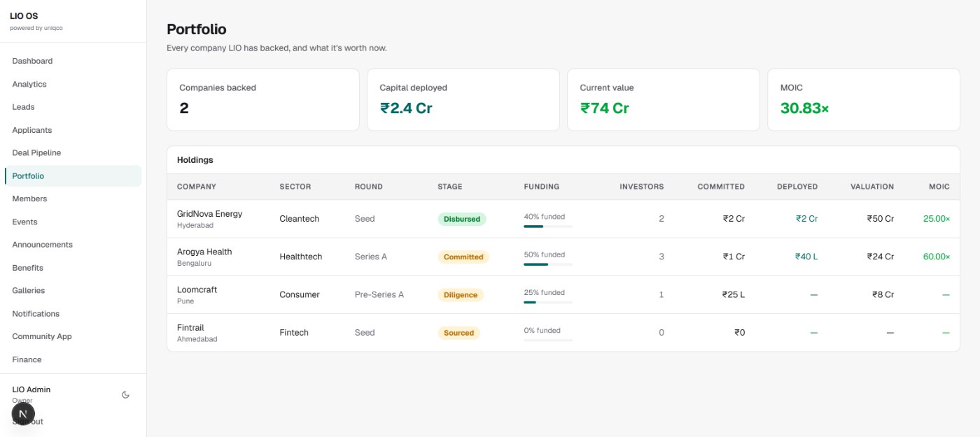Click the Consumer sector cell
Image resolution: width=980 pixels, height=437 pixels.
(300, 294)
